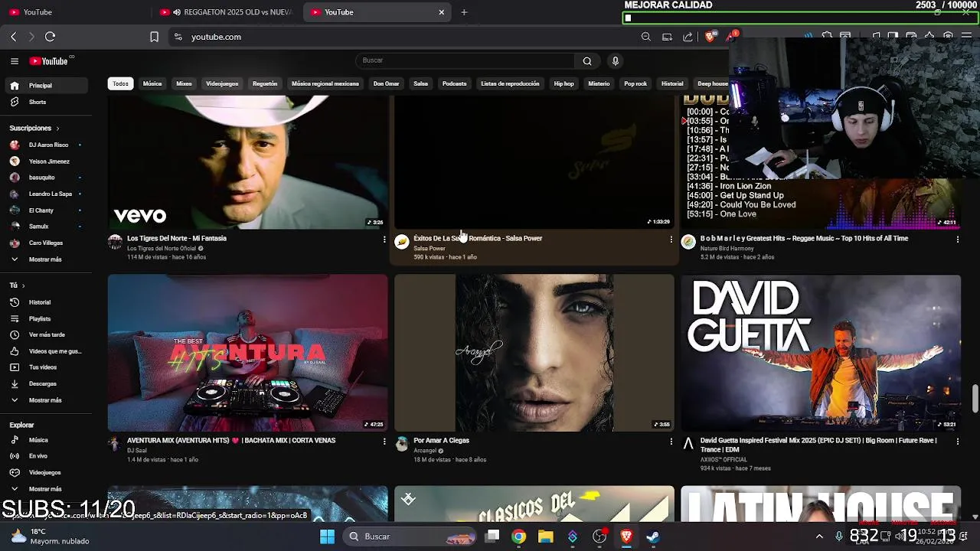Bookmark this page icon
Viewport: 980px width, 551px height.
point(154,37)
